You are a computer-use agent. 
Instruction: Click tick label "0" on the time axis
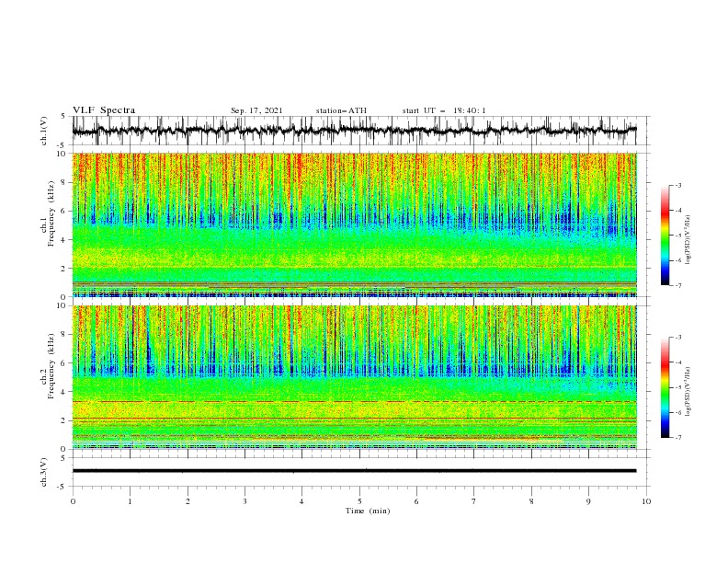point(73,501)
